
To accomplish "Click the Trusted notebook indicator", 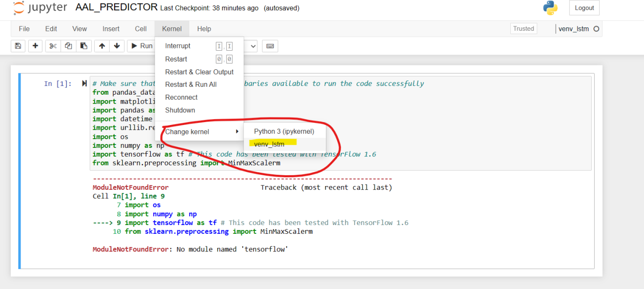I will tap(523, 29).
